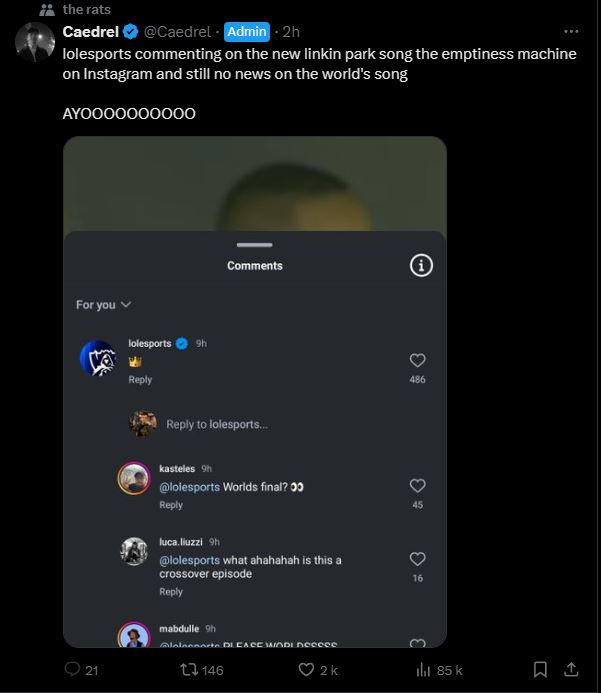Click the share upload icon
601x693 pixels.
pyautogui.click(x=572, y=670)
